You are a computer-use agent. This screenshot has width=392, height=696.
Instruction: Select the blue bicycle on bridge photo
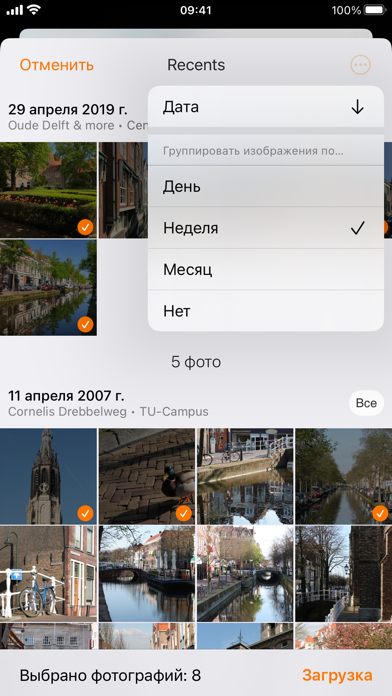pos(48,573)
